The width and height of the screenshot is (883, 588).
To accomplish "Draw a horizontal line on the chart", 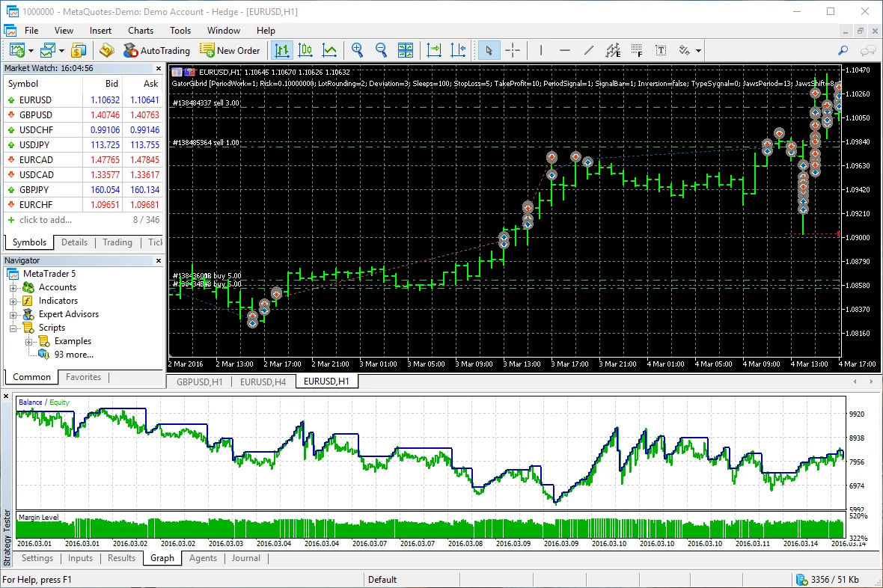I will [565, 50].
